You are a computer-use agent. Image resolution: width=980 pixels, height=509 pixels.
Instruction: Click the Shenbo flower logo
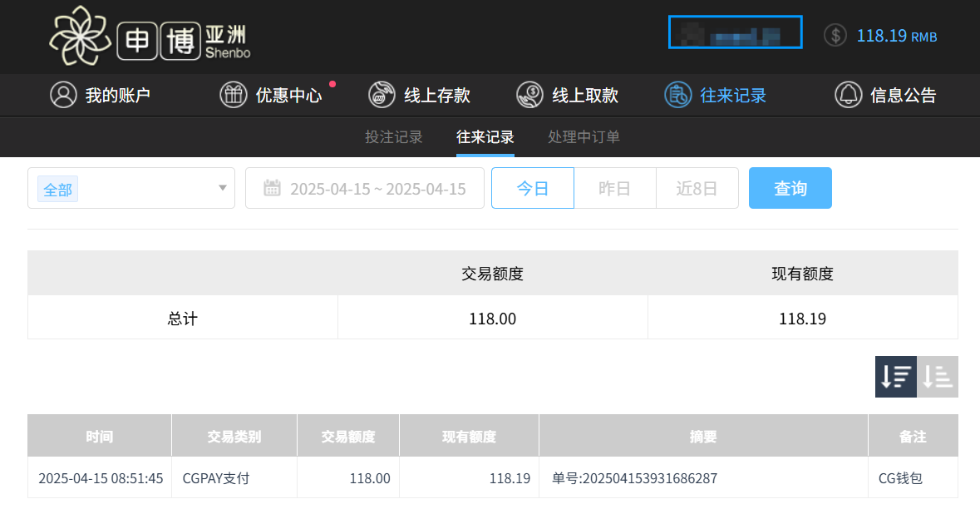click(x=80, y=36)
